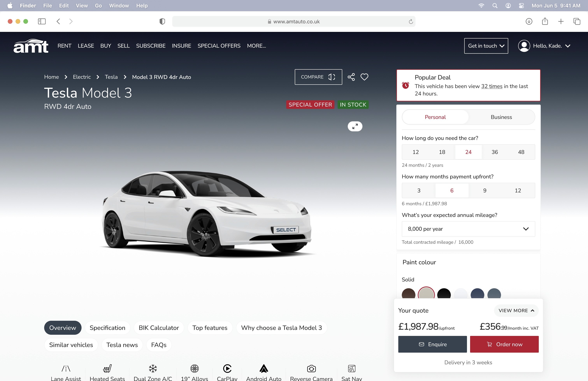Viewport: 588px width, 381px height.
Task: Open the Safari downloads list
Action: 529,21
